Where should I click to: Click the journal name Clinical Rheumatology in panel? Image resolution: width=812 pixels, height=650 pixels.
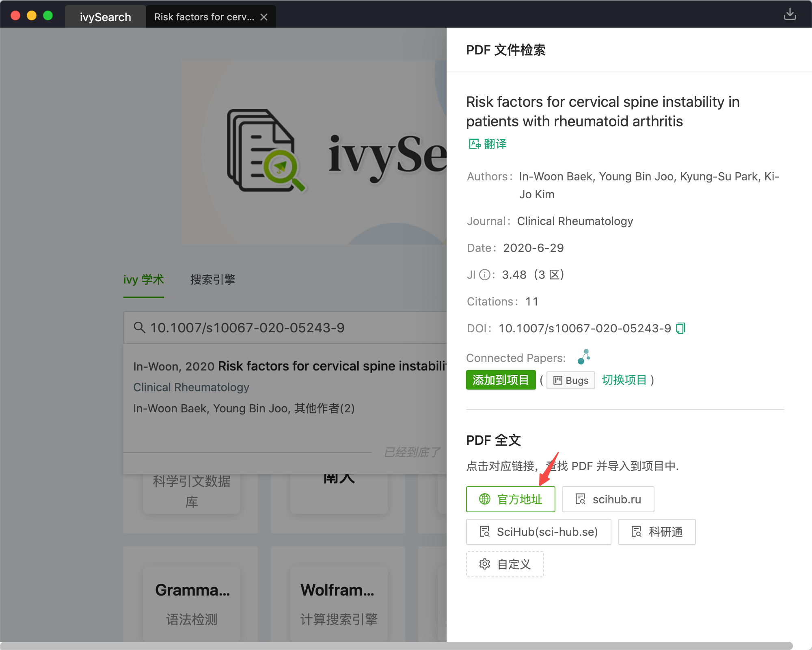(x=575, y=221)
